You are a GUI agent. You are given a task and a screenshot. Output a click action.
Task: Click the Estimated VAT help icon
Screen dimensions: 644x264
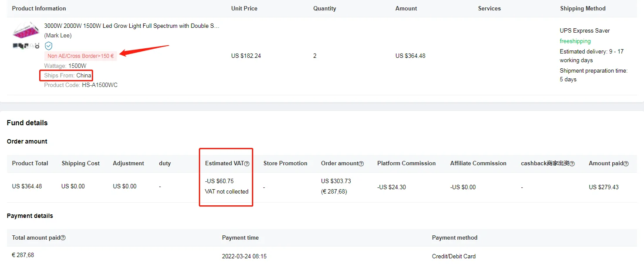[x=247, y=164]
